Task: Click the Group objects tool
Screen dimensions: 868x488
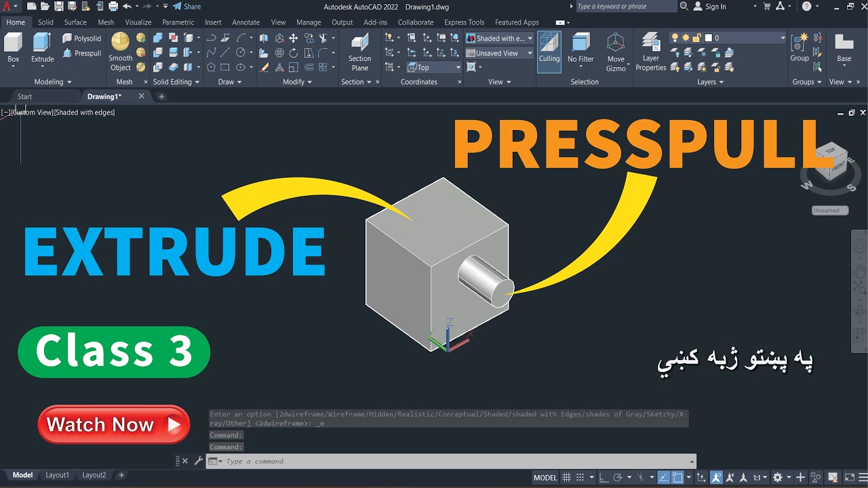Action: point(800,47)
